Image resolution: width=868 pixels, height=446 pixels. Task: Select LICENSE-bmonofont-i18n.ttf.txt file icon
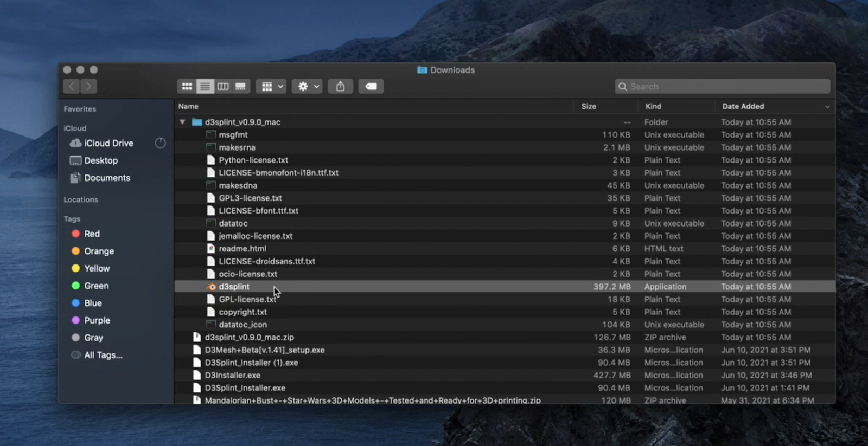click(x=211, y=173)
